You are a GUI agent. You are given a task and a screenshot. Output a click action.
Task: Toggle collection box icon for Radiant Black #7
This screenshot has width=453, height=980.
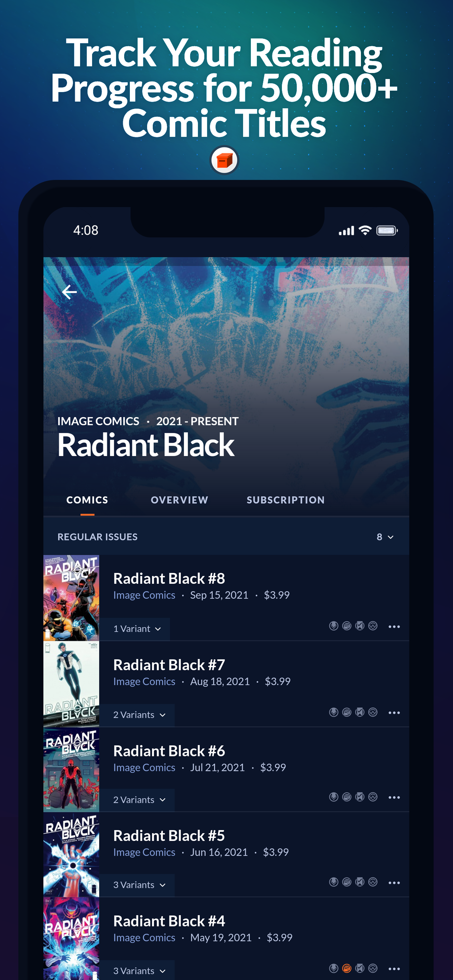pos(346,712)
